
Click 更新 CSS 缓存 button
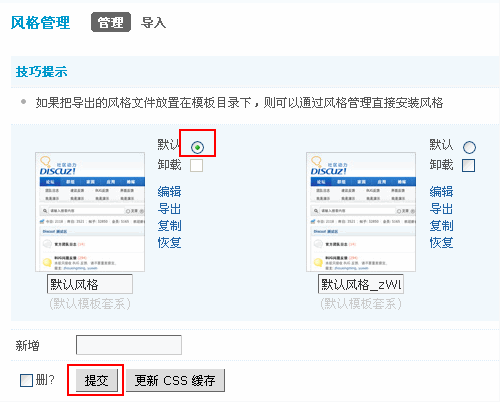pos(175,380)
